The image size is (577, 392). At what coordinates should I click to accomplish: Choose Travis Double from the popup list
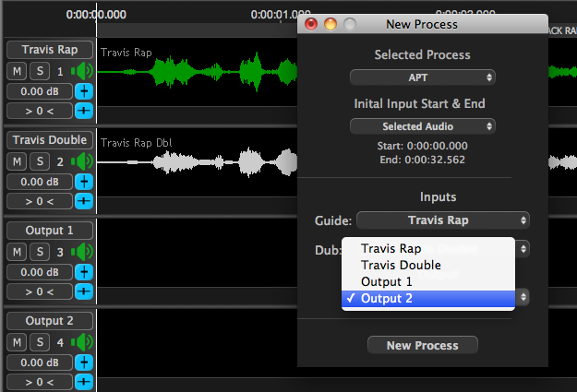pyautogui.click(x=400, y=265)
